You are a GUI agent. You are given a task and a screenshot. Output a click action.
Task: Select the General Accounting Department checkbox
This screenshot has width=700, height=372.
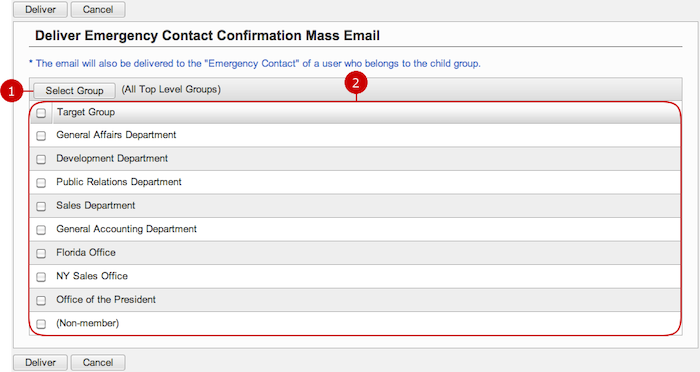pyautogui.click(x=41, y=230)
